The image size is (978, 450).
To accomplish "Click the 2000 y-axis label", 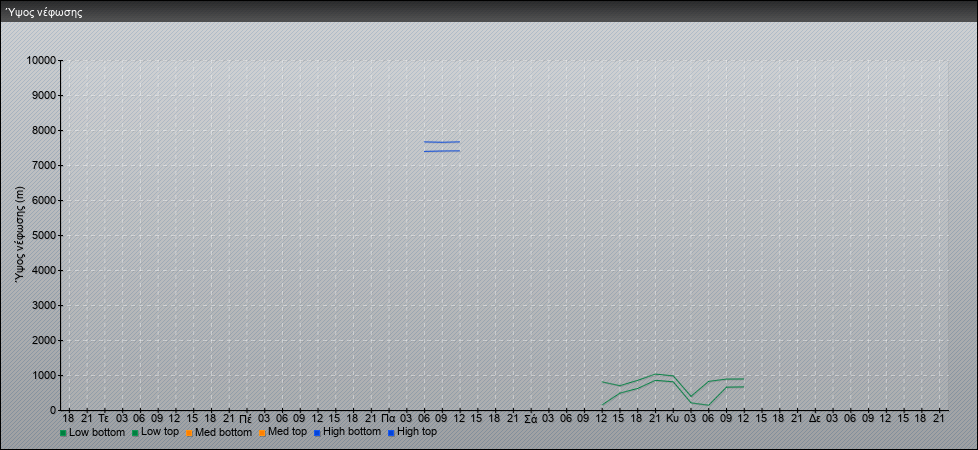I will (44, 340).
